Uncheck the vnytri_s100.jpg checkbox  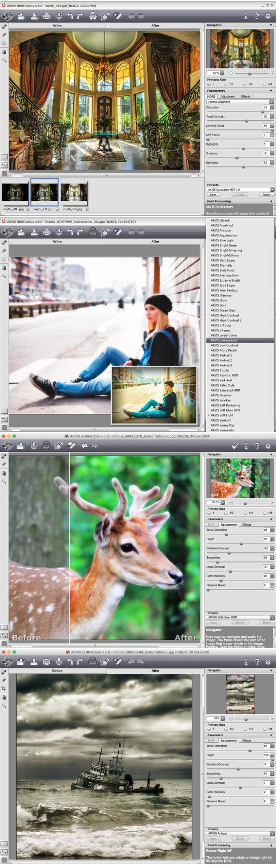click(28, 209)
